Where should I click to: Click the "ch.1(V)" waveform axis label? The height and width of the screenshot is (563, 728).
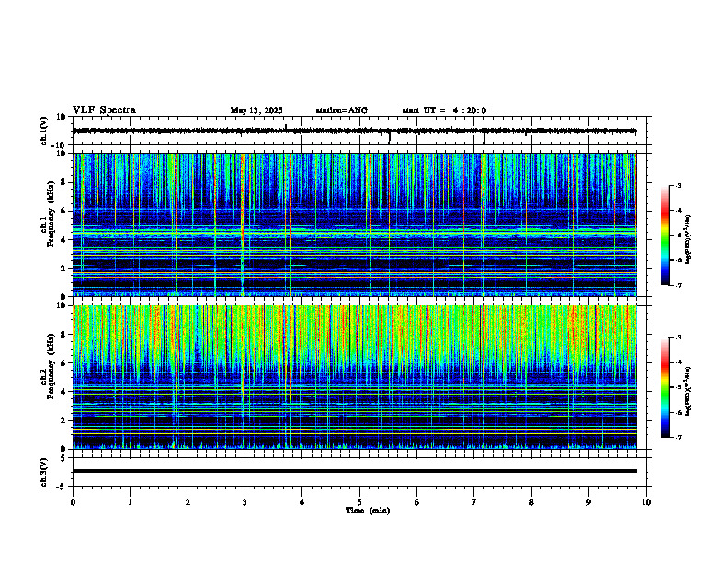[44, 131]
